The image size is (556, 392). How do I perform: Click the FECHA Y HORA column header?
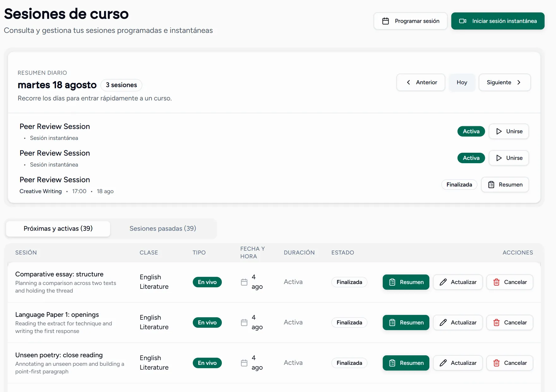[252, 252]
